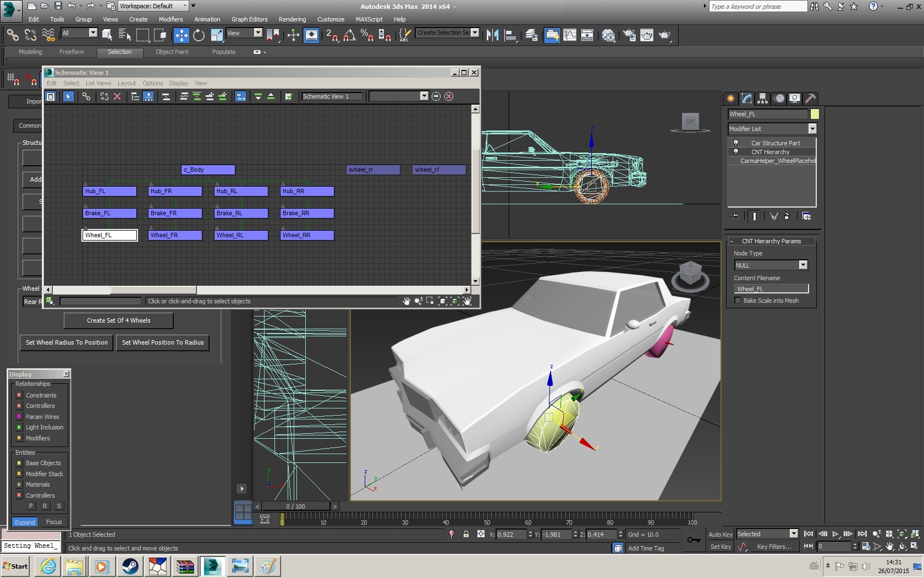
Task: Click the Mirror tool icon
Action: coord(492,35)
